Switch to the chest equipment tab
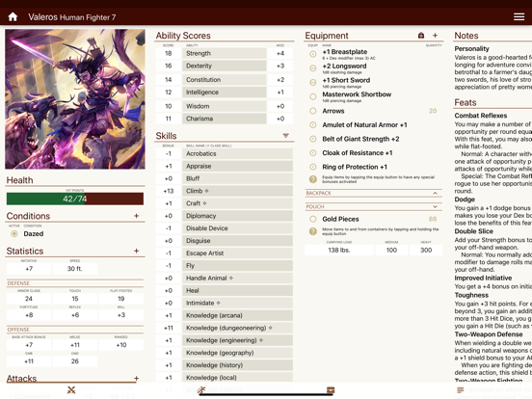The image size is (532, 399). click(x=331, y=390)
